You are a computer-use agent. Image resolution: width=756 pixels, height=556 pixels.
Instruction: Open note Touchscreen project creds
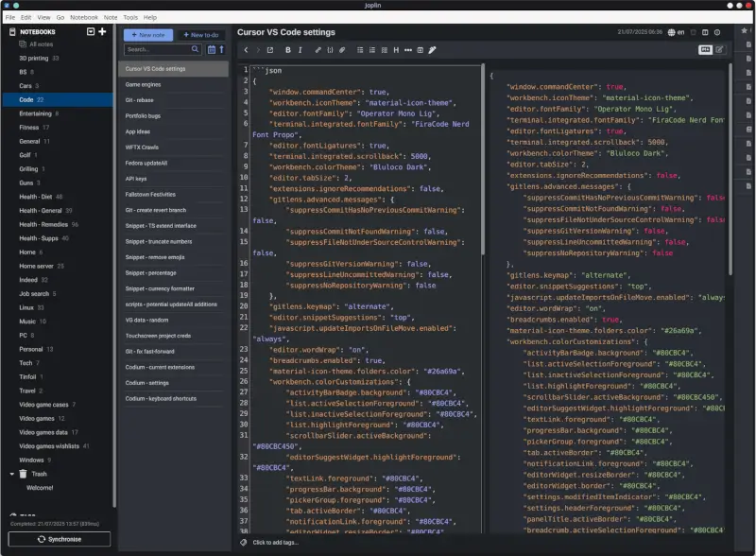(174, 336)
